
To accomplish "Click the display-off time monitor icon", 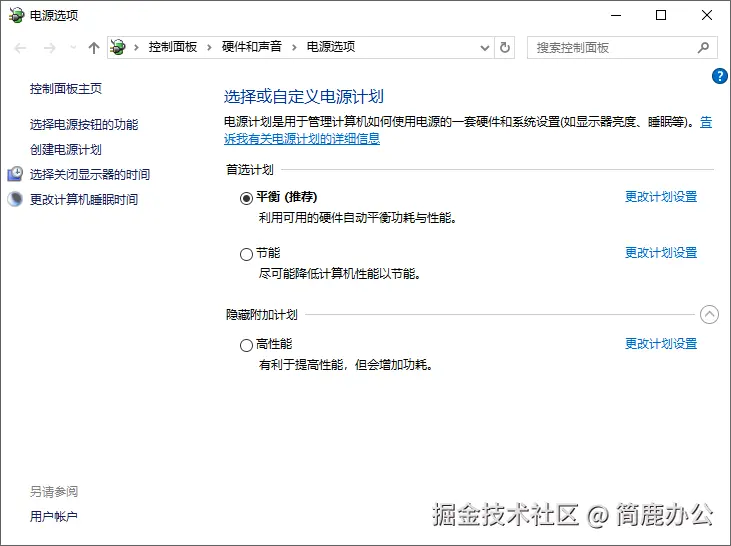I will (15, 174).
